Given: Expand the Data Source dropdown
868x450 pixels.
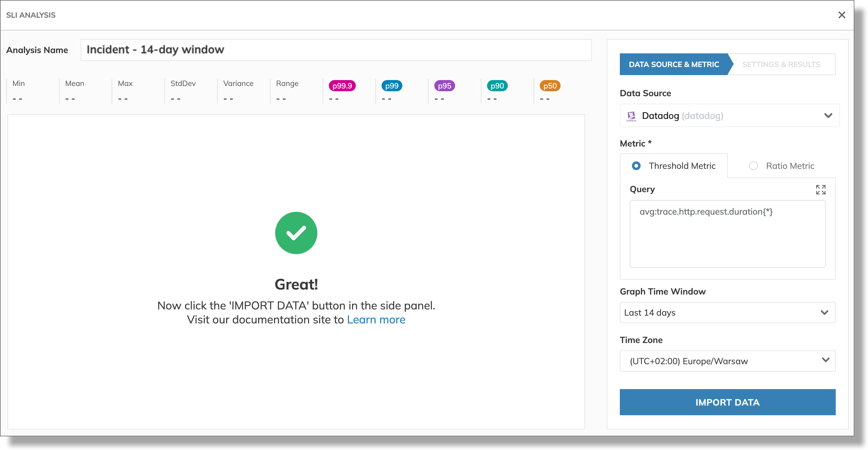Looking at the screenshot, I should [x=827, y=115].
